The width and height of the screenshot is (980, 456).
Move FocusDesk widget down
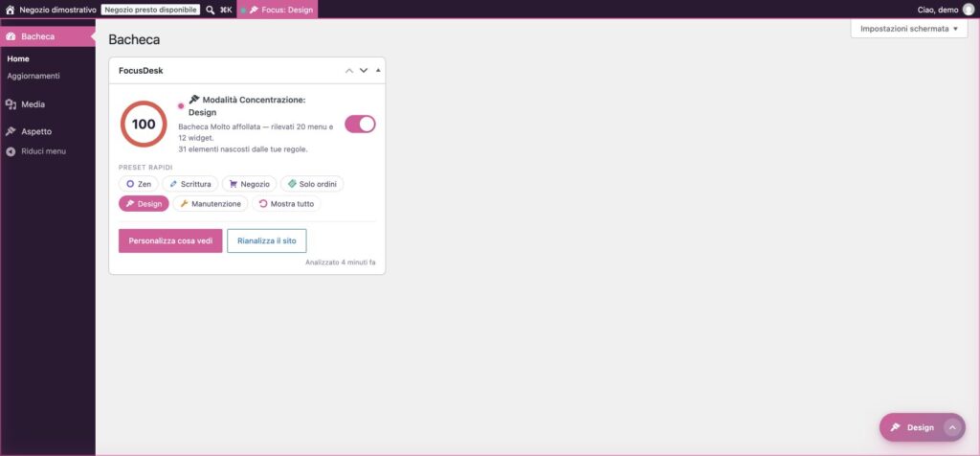(x=364, y=71)
